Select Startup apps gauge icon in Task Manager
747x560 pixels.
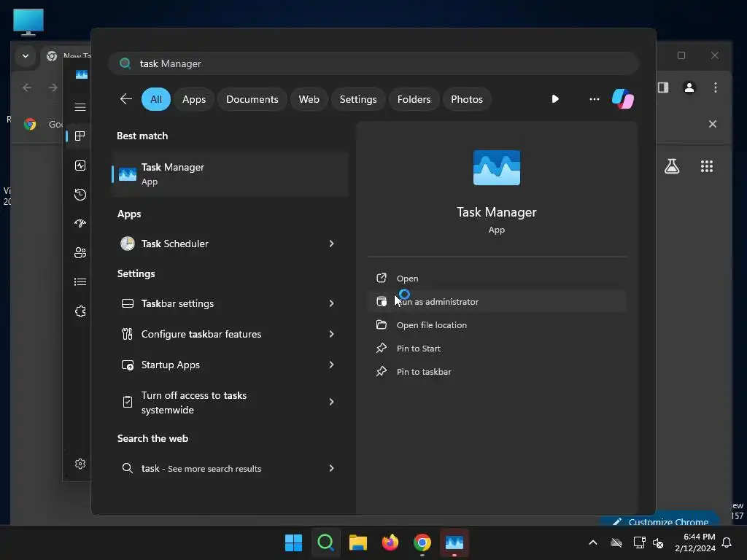pyautogui.click(x=80, y=223)
